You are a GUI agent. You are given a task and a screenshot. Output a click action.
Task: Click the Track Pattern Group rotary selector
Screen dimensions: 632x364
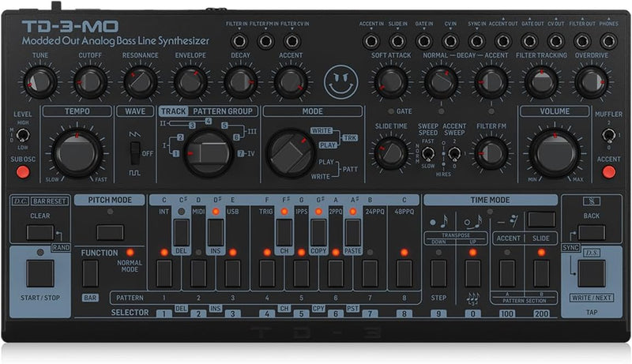[209, 153]
